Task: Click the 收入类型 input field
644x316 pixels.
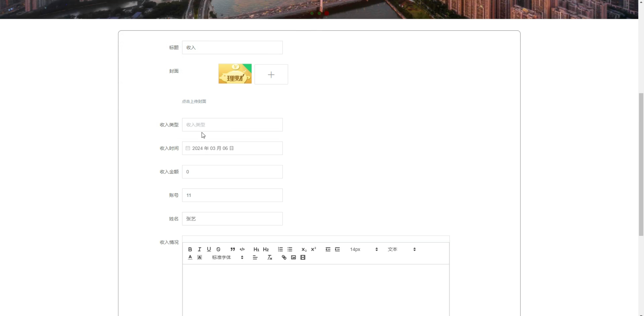Action: tap(232, 125)
